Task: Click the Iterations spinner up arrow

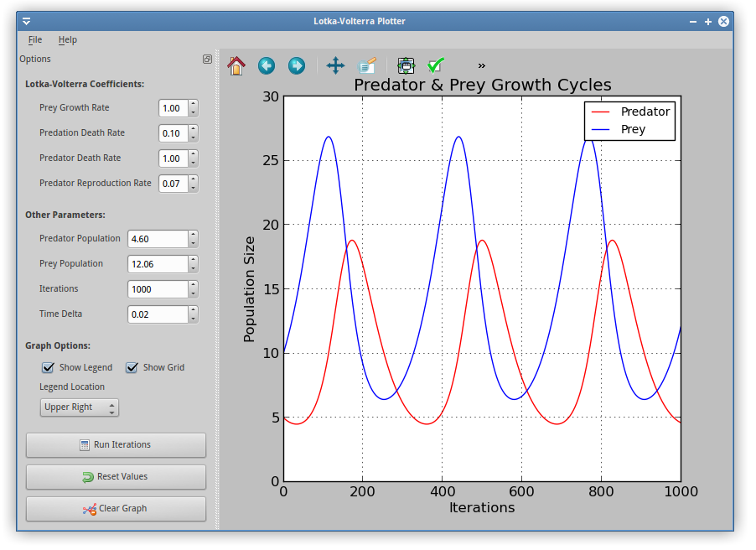Action: 193,285
